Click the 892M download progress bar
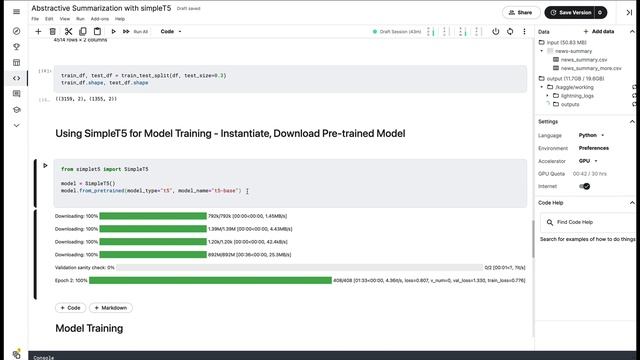Image resolution: width=640 pixels, height=360 pixels. pos(153,255)
